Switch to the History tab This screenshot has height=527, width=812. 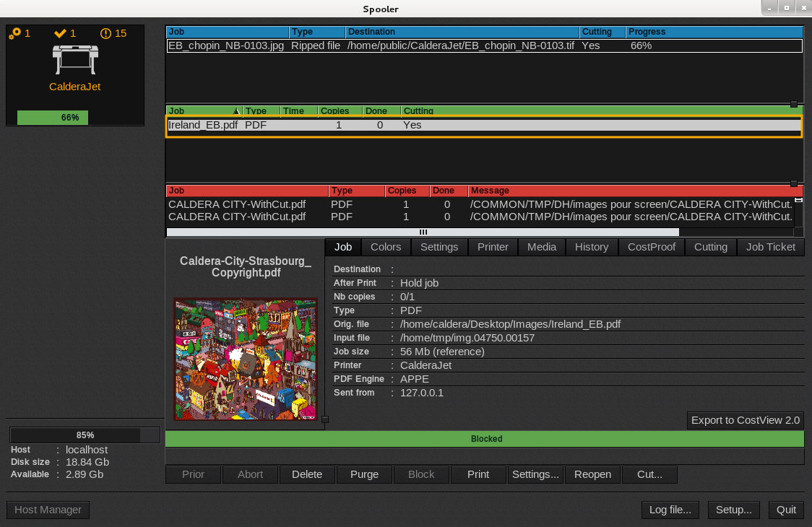[591, 247]
